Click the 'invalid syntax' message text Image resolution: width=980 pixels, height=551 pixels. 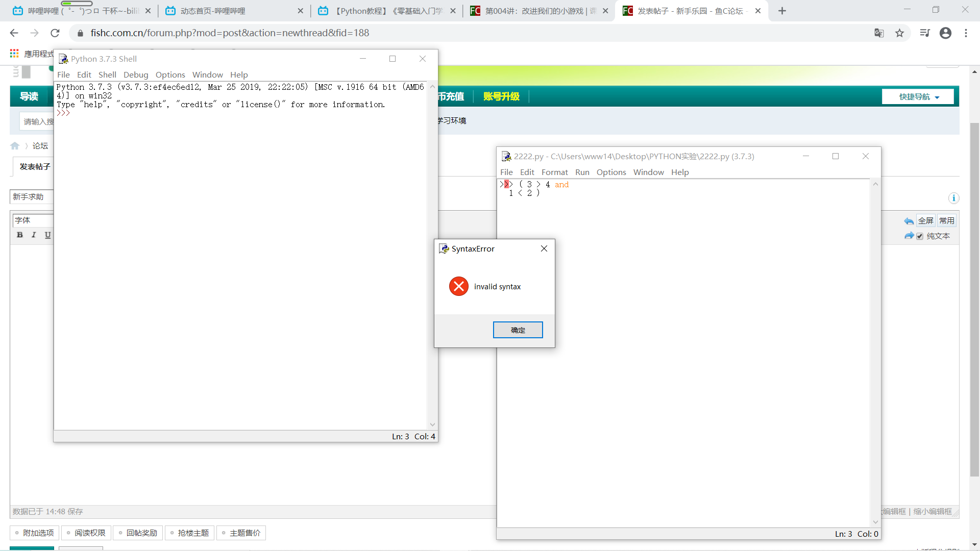[x=497, y=287]
